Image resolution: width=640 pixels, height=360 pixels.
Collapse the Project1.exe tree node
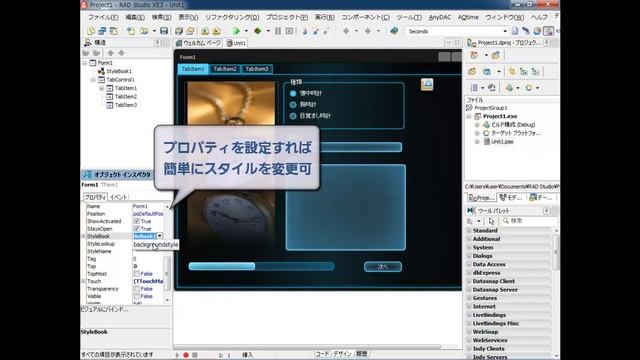tap(469, 116)
